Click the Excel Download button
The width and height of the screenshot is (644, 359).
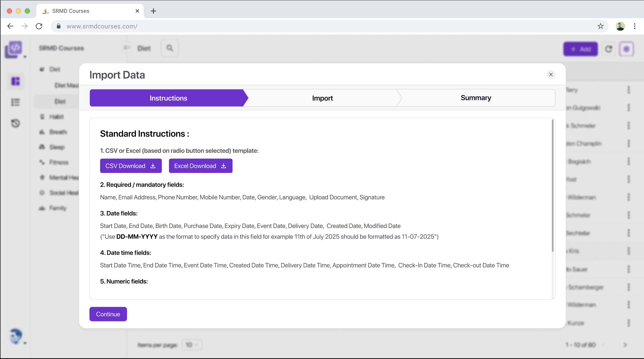(x=201, y=166)
